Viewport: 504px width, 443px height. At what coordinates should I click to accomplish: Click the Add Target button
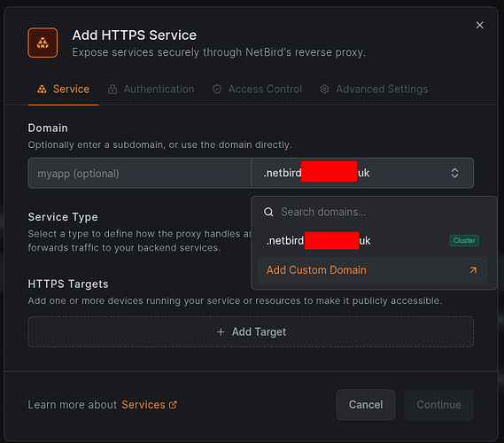pyautogui.click(x=251, y=331)
